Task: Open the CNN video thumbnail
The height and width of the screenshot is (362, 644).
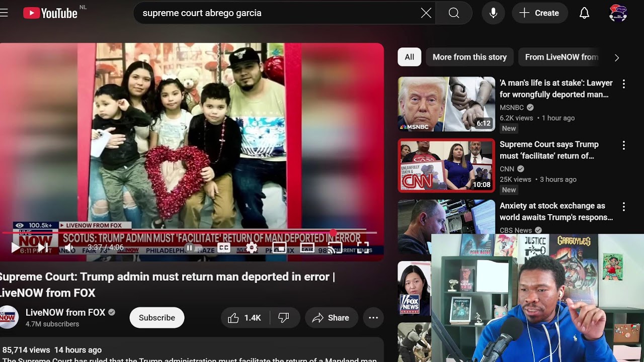Action: 447,165
